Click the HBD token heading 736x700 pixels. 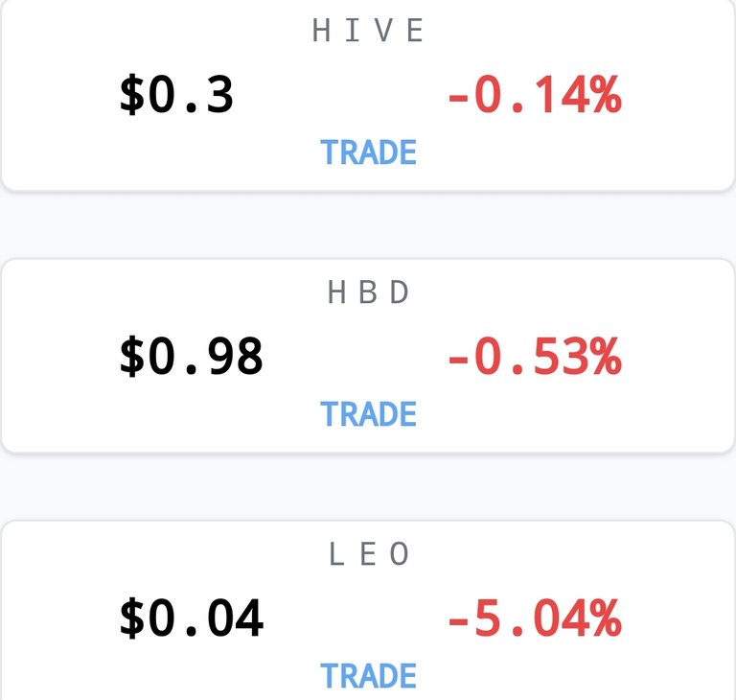[368, 292]
